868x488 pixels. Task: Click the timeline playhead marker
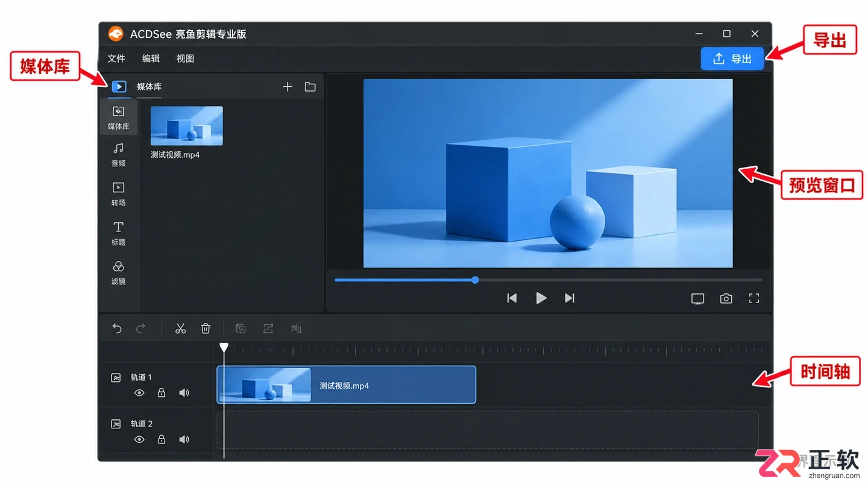coord(224,348)
